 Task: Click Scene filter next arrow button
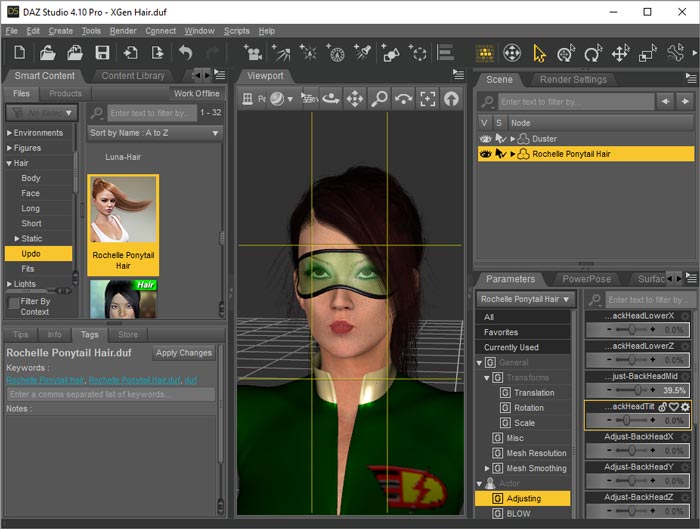pyautogui.click(x=685, y=102)
